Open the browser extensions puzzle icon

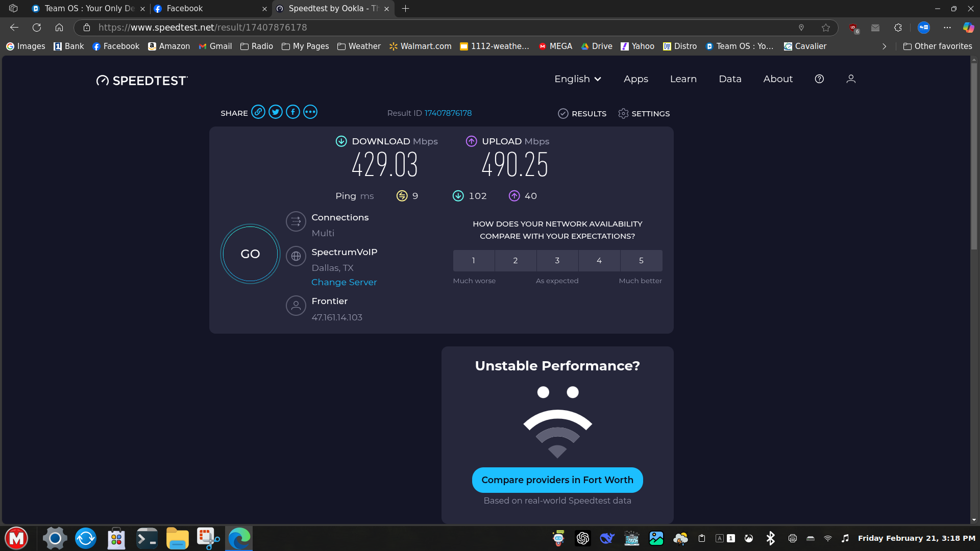point(898,28)
